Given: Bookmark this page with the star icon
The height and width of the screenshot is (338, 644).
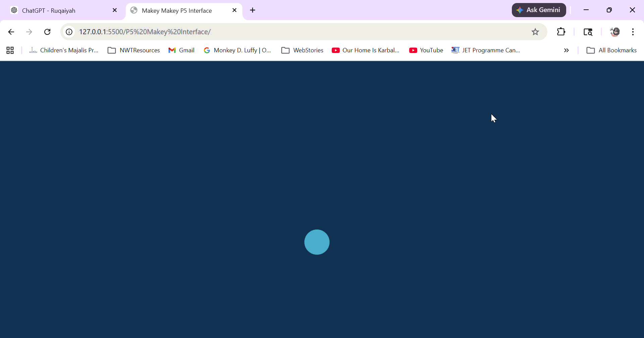Looking at the screenshot, I should click(535, 32).
